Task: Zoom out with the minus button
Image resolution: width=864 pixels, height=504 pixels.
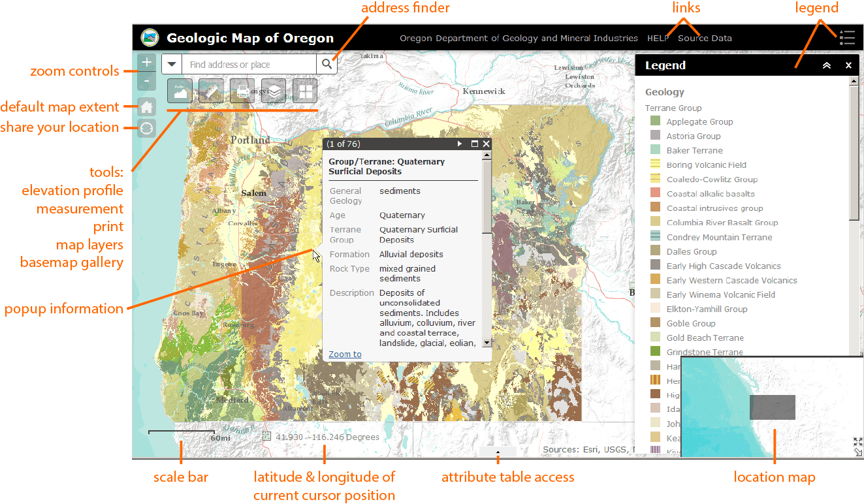Action: pyautogui.click(x=147, y=82)
